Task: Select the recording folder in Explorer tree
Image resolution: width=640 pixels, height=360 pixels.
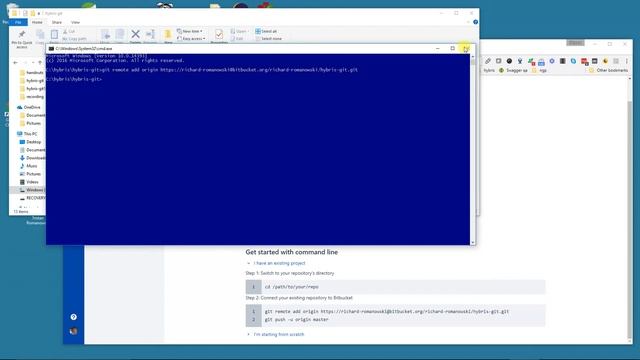Action: [32, 97]
